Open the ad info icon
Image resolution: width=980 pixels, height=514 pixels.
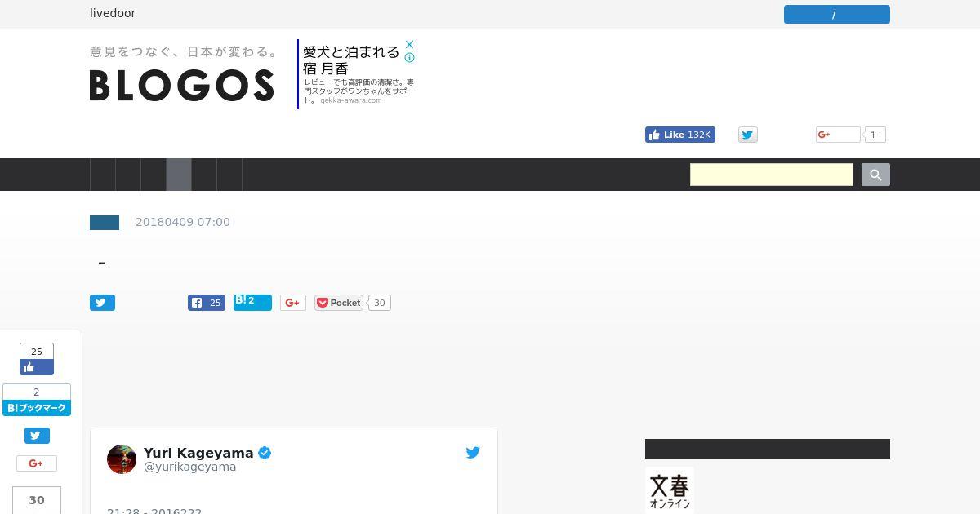click(410, 58)
